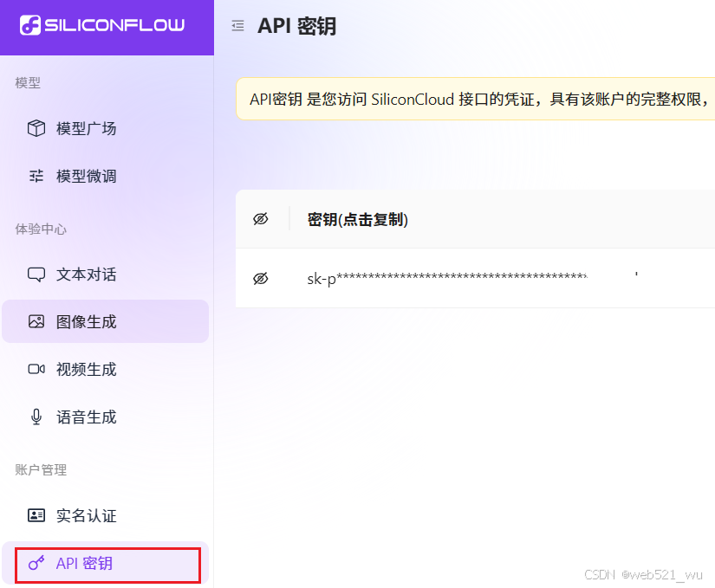Screen dimensions: 715x588
Task: Open the API 密钥 sidebar item
Action: (106, 564)
